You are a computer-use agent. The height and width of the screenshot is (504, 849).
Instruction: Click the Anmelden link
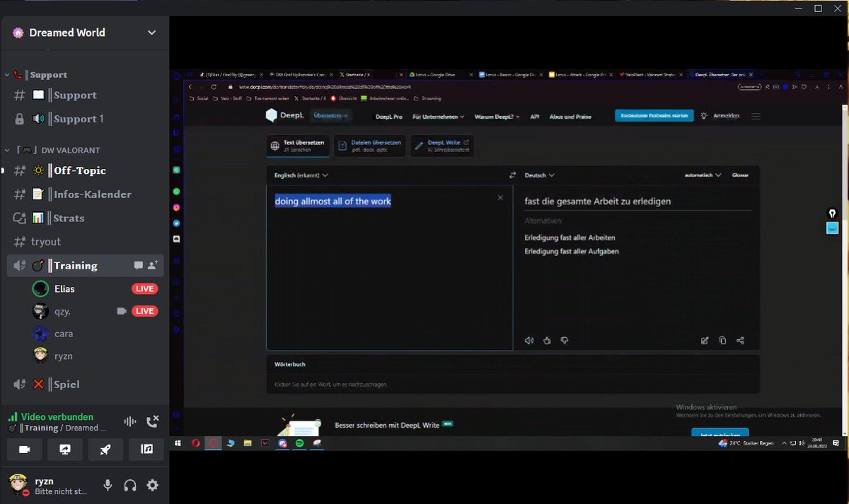(727, 116)
